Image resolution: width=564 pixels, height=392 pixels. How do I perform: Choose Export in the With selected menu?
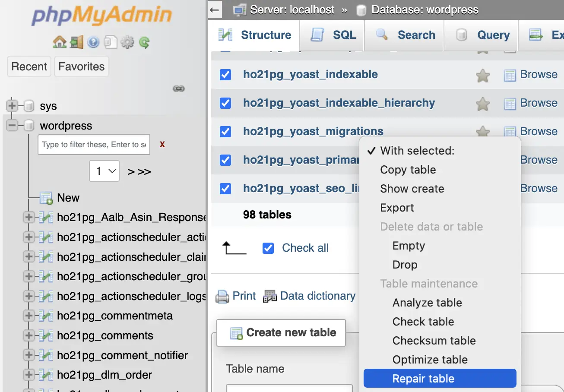(x=440, y=208)
